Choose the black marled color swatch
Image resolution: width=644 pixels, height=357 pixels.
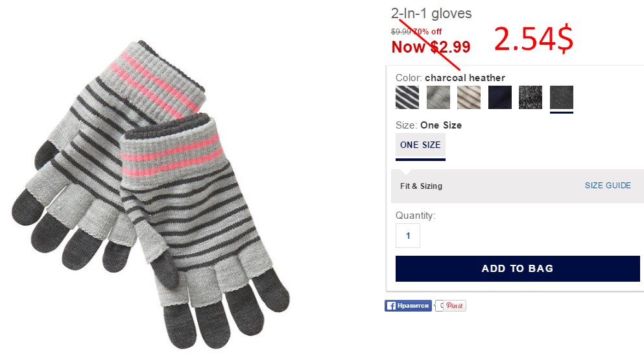[531, 97]
